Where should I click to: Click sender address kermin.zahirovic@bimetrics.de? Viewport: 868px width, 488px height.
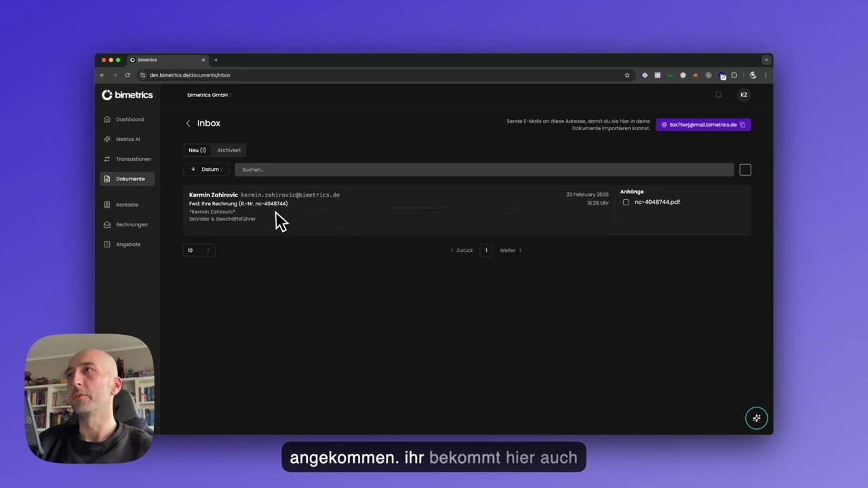tap(290, 195)
